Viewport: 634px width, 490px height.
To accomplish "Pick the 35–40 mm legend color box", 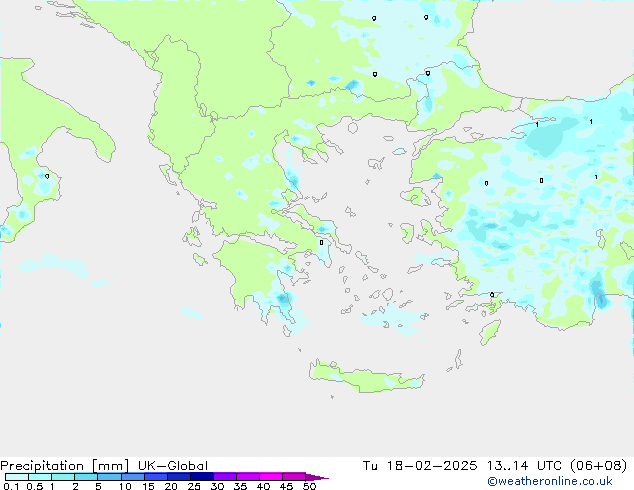I will (x=248, y=477).
